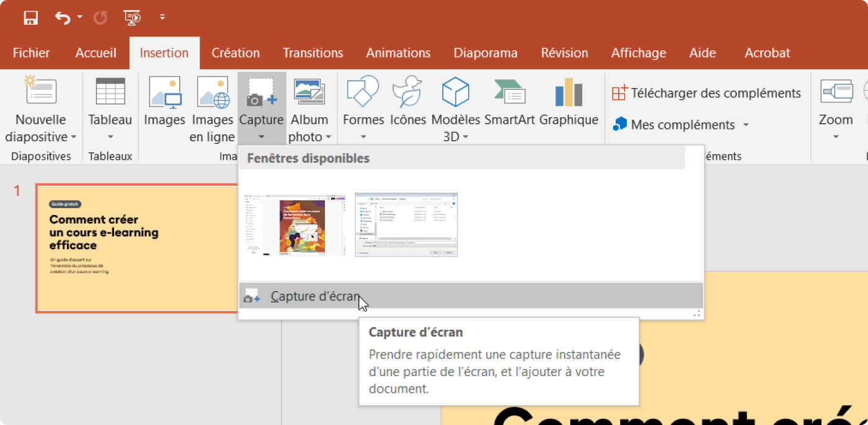Image resolution: width=868 pixels, height=425 pixels.
Task: Click the greyed Redo icon
Action: [100, 17]
